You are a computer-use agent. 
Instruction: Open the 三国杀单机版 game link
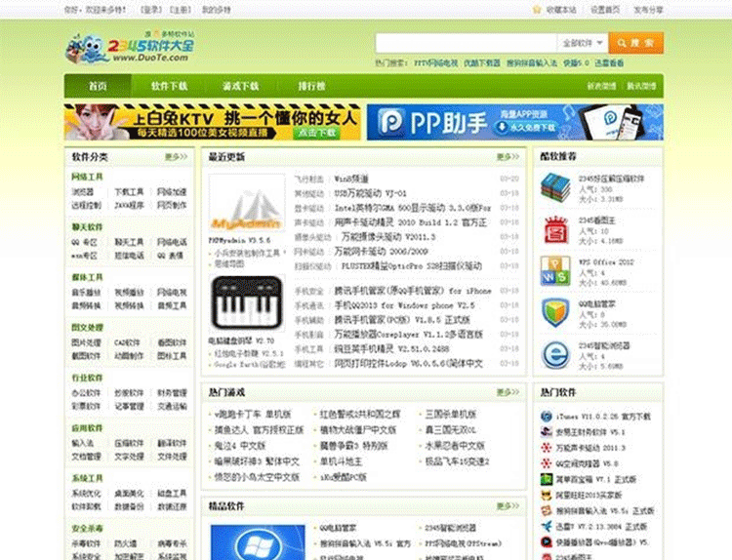click(451, 415)
